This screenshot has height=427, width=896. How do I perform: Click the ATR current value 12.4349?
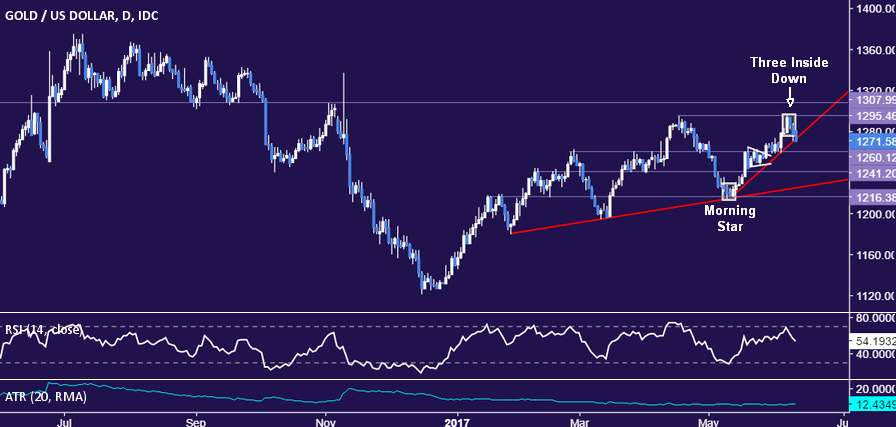coord(873,405)
